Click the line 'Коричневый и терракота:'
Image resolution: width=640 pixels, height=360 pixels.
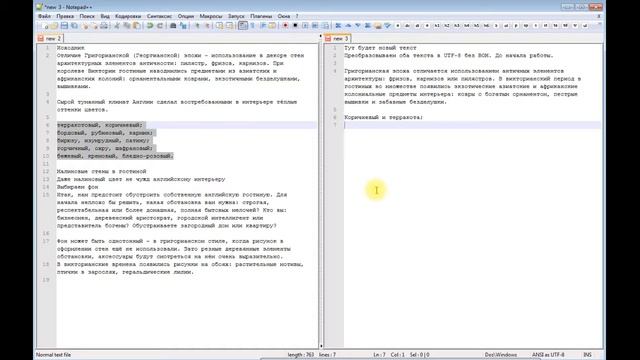383,117
